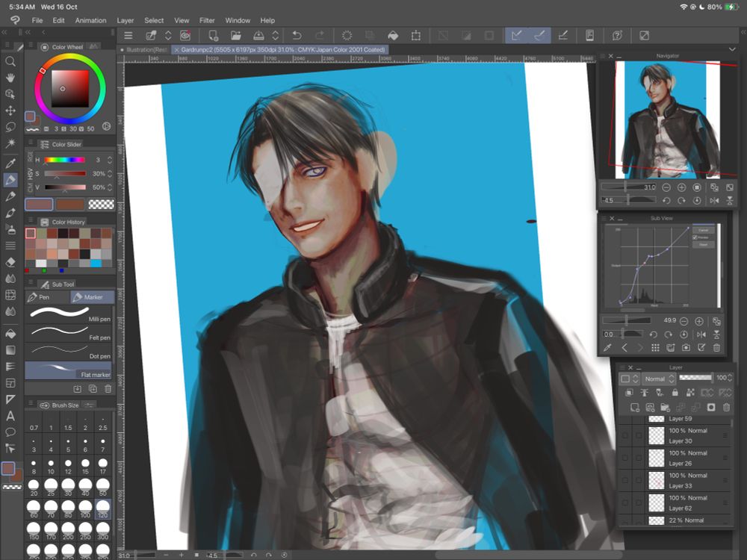Select the Eyedropper tool in left toolbar
Image resolution: width=747 pixels, height=560 pixels.
(10, 164)
